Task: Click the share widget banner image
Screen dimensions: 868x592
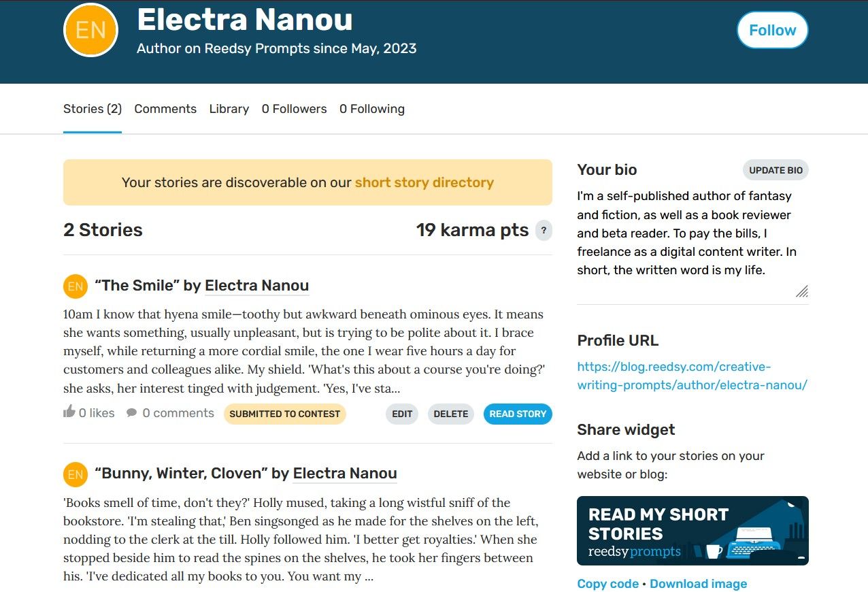Action: [x=692, y=531]
